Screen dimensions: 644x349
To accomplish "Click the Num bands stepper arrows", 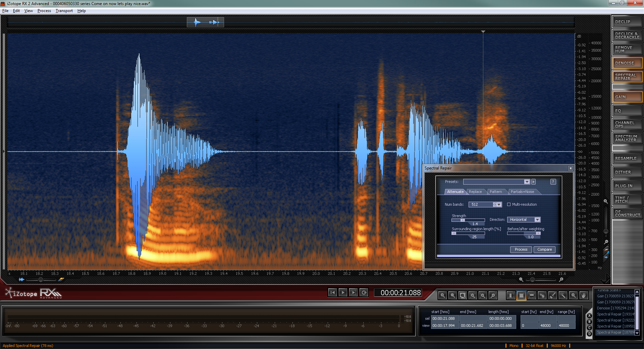I will (494, 204).
